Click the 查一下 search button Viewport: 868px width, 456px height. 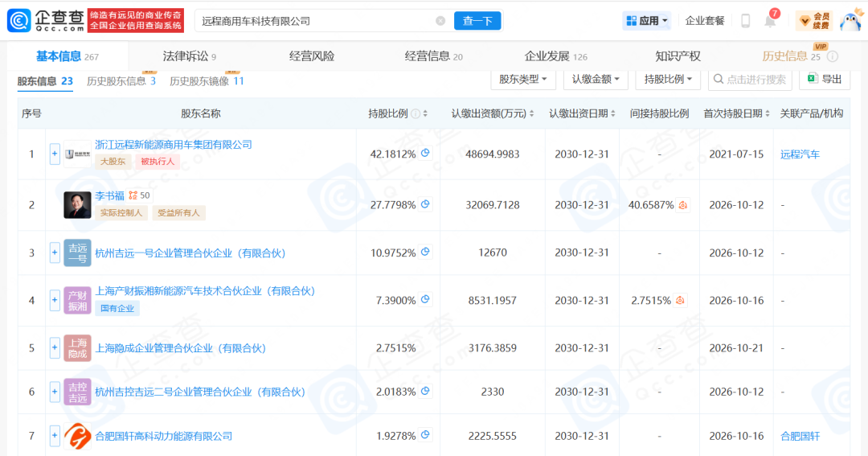pos(477,21)
